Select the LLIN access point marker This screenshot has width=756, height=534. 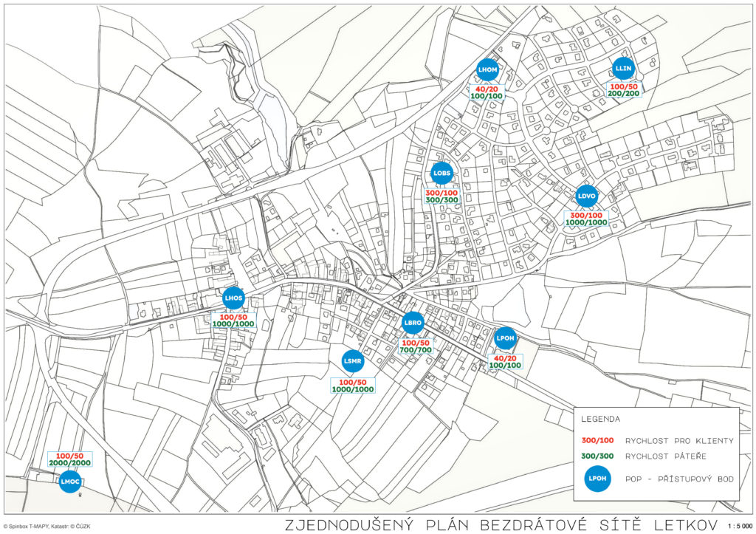pyautogui.click(x=623, y=69)
